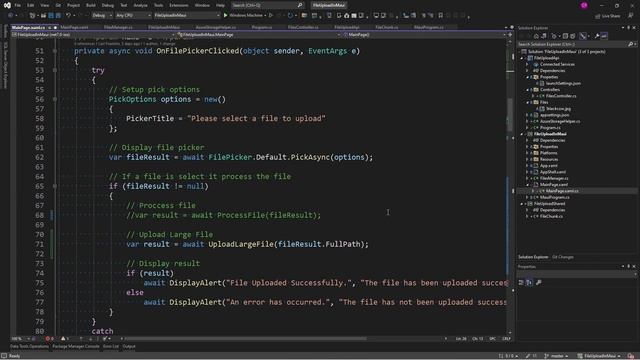Click the Categorized view icon in the Properties panel

click(521, 282)
